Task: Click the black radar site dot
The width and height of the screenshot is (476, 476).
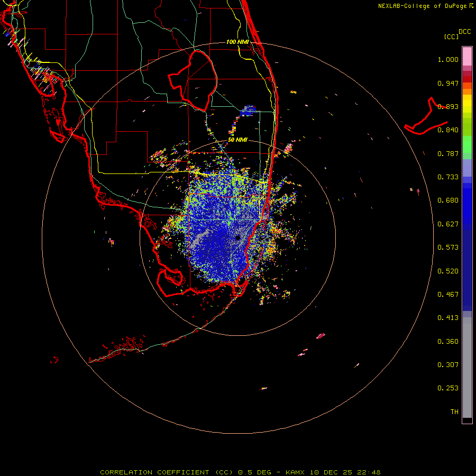Action: (x=238, y=237)
